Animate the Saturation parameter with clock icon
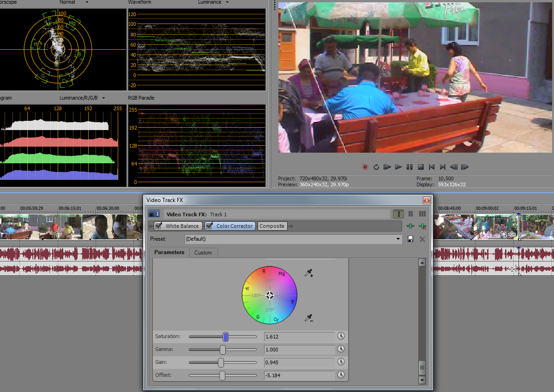 (x=341, y=336)
